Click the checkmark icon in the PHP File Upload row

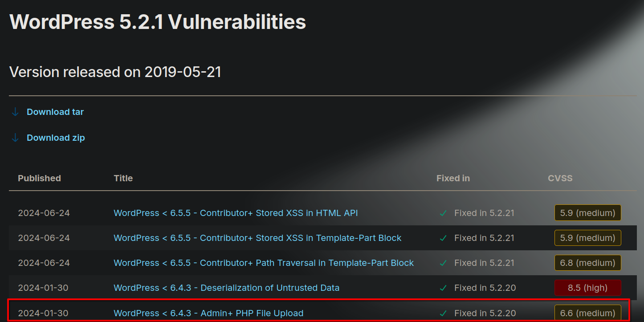[443, 313]
